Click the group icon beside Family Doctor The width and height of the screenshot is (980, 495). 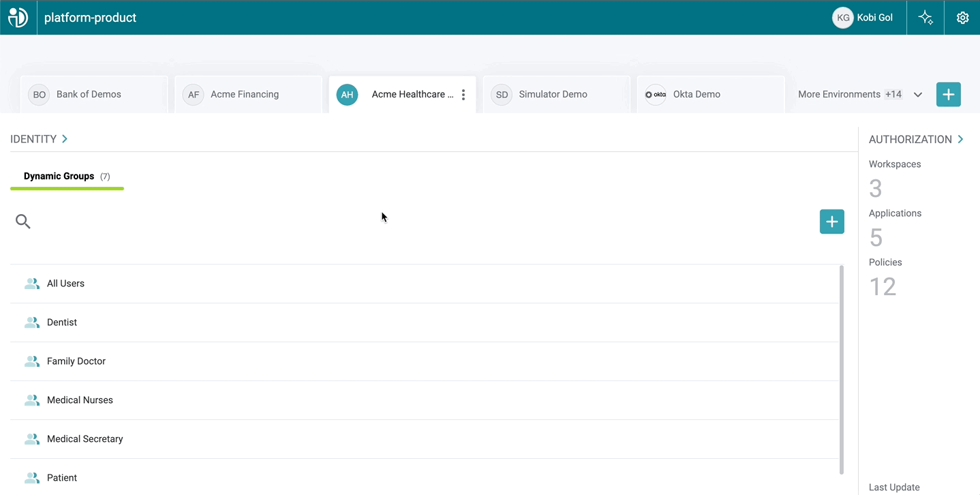tap(32, 361)
